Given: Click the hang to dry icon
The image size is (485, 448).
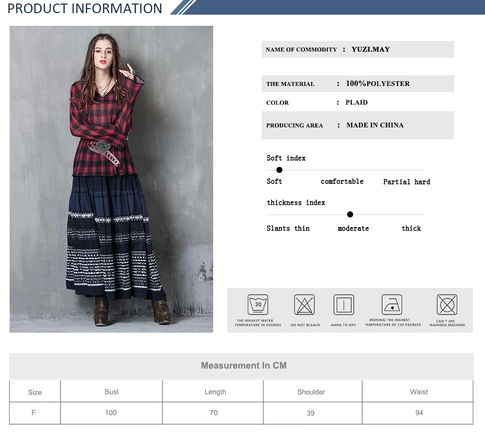Looking at the screenshot, I should tap(344, 304).
